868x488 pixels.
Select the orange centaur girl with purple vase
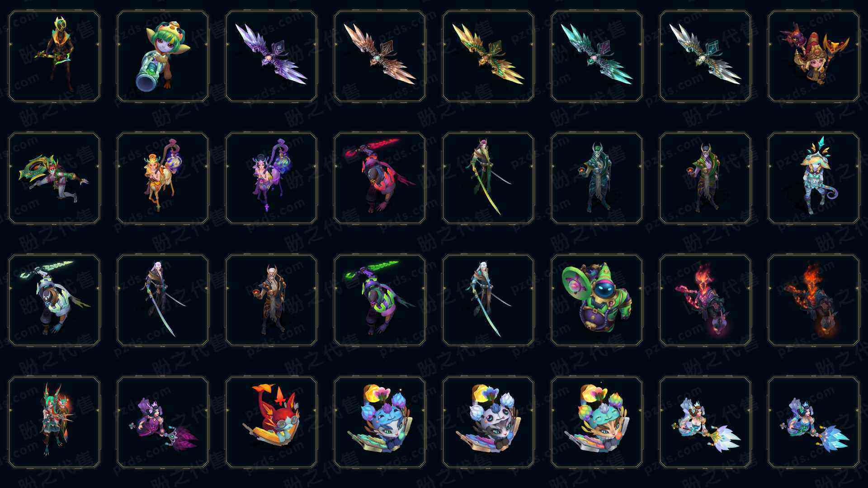163,178
